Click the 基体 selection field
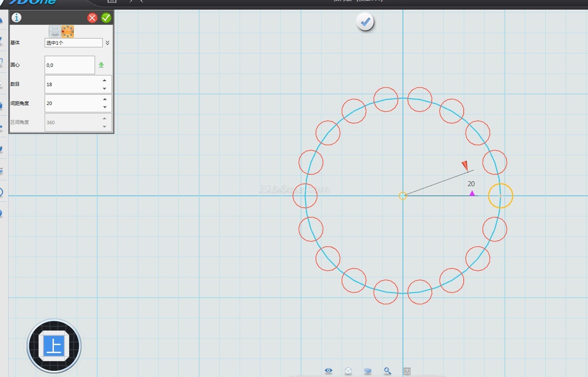 (73, 43)
